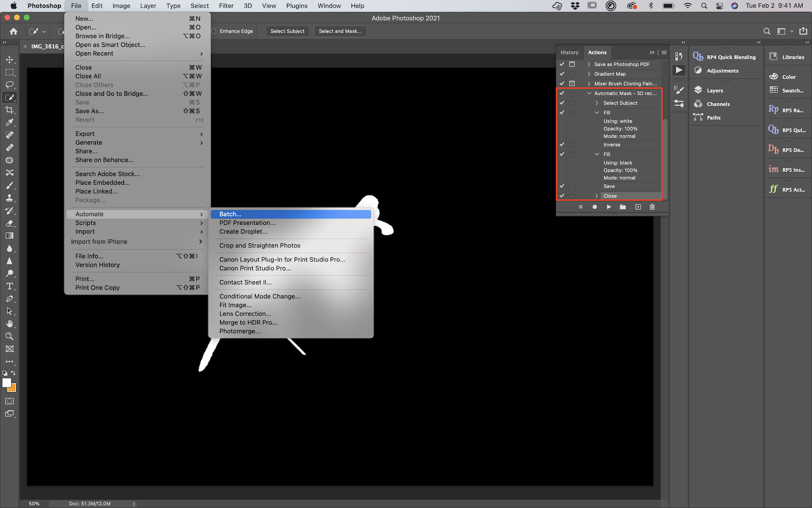
Task: Click the search icon in the options bar
Action: point(767,31)
